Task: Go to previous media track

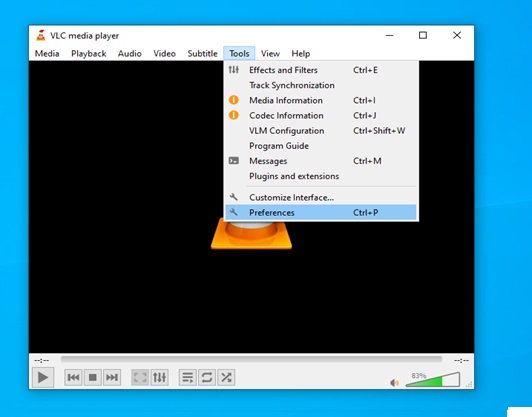Action: pyautogui.click(x=73, y=377)
